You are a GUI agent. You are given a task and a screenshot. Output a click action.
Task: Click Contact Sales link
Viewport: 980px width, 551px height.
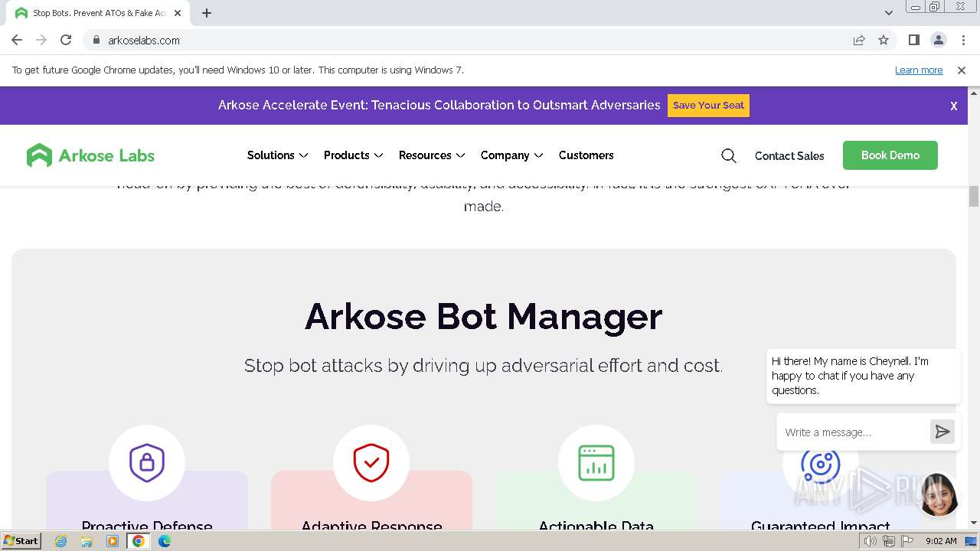pyautogui.click(x=789, y=156)
